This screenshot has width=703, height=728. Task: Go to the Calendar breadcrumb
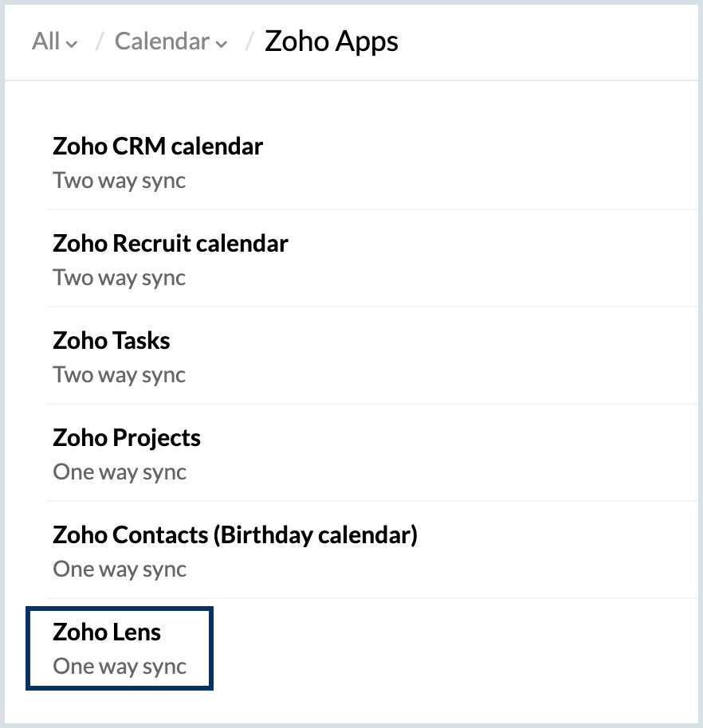[x=162, y=41]
